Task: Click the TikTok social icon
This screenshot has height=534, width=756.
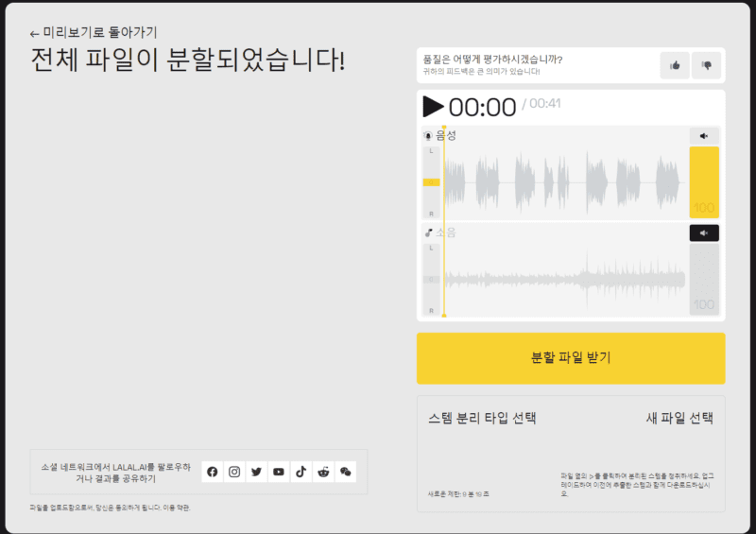Action: click(301, 472)
